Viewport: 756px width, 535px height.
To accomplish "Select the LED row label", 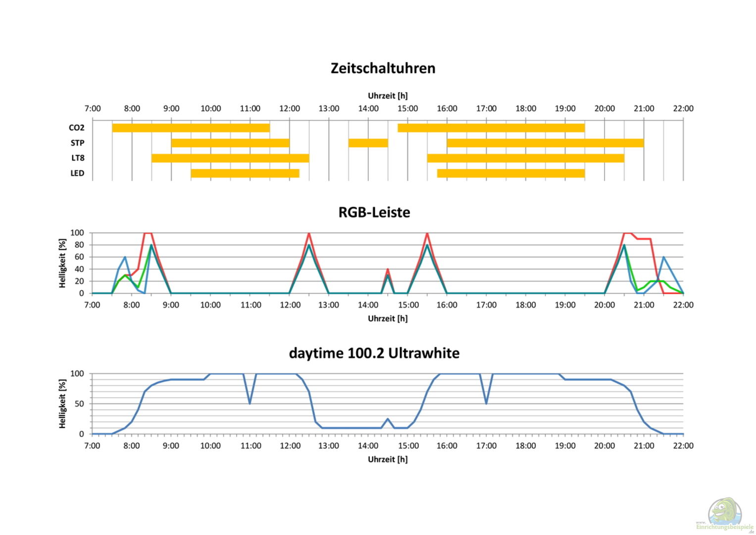I will click(77, 173).
